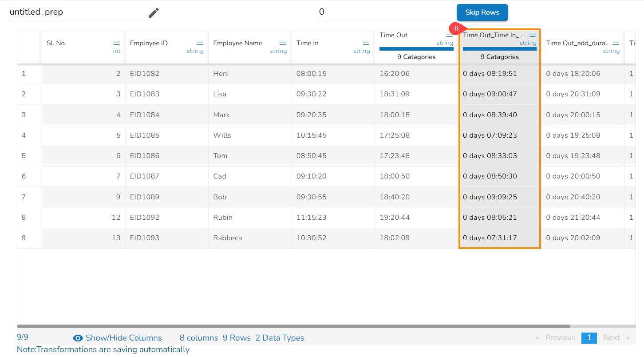This screenshot has width=644, height=357.
Task: Click the horizontal scrollbar below the table
Action: pos(293,326)
